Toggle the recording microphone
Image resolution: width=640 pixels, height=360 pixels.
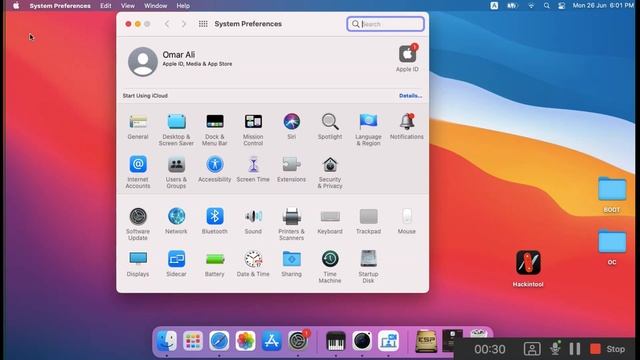[x=555, y=348]
